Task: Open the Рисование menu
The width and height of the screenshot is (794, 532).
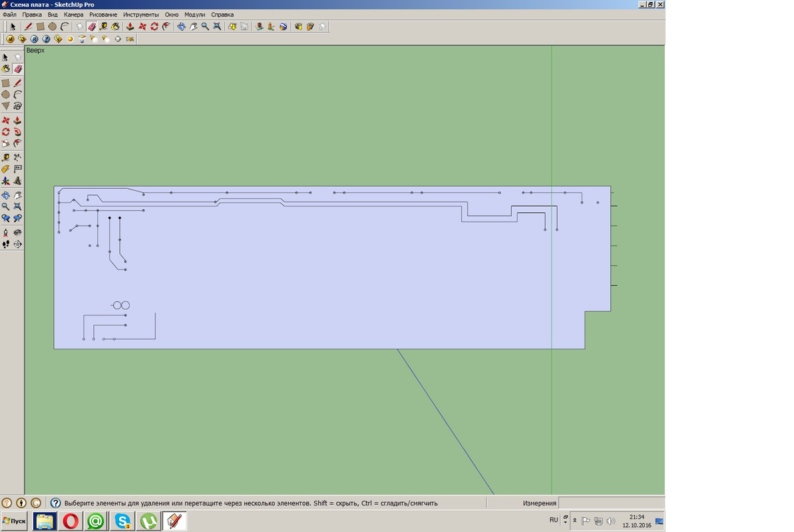Action: point(103,15)
